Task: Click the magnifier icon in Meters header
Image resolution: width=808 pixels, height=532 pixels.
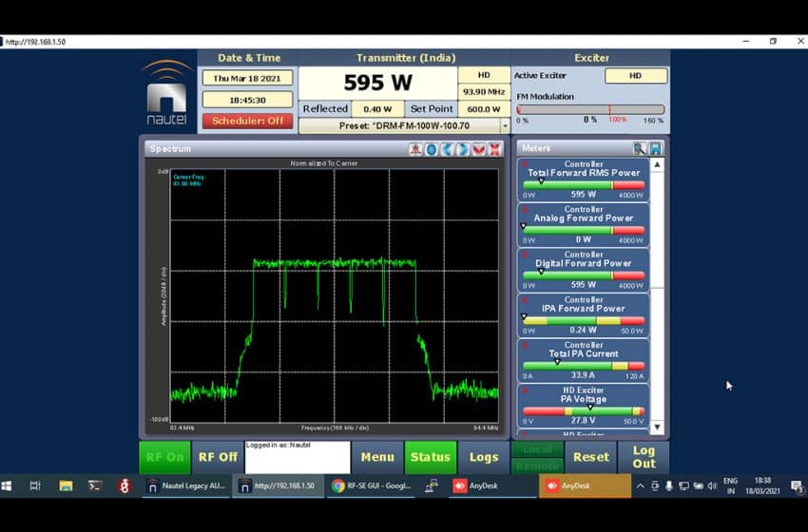Action: (x=641, y=148)
